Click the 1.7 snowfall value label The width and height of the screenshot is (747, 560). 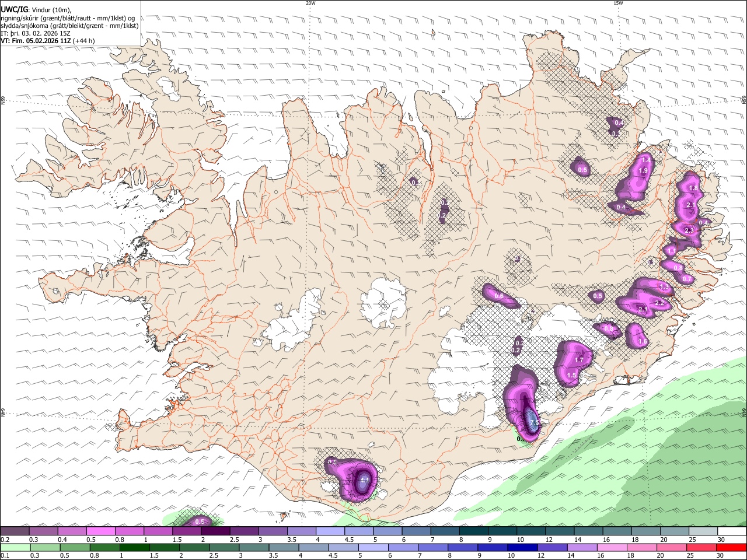pos(579,361)
